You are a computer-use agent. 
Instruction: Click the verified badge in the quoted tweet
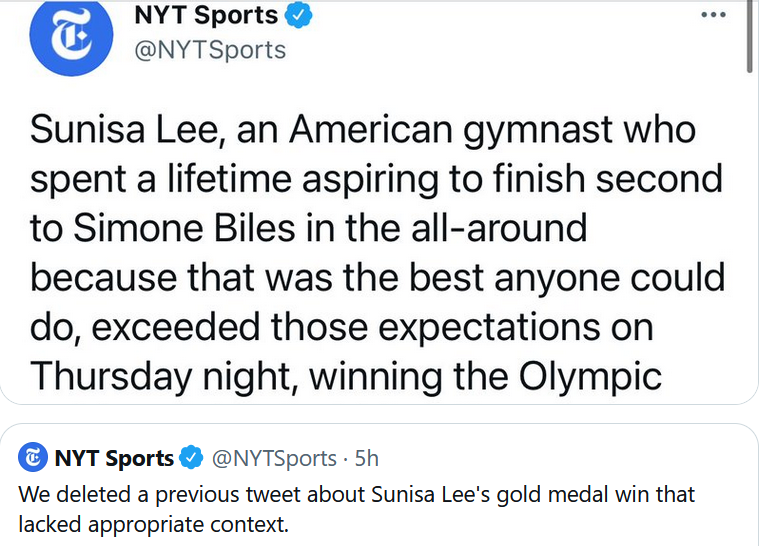190,459
